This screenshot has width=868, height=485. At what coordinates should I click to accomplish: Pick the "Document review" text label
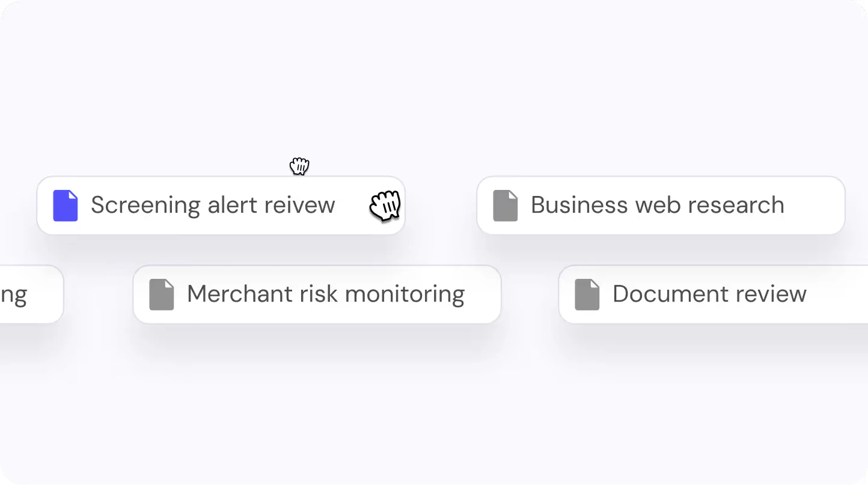click(x=709, y=294)
